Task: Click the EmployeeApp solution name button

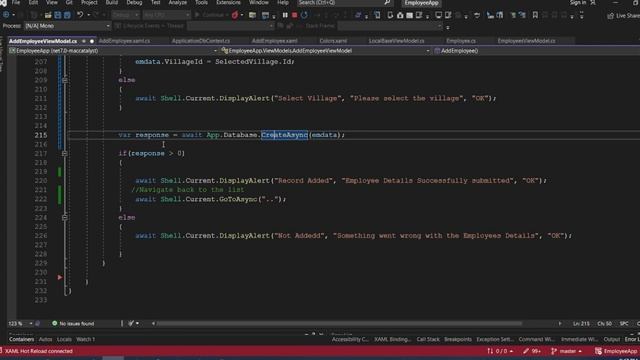Action: 421,3
